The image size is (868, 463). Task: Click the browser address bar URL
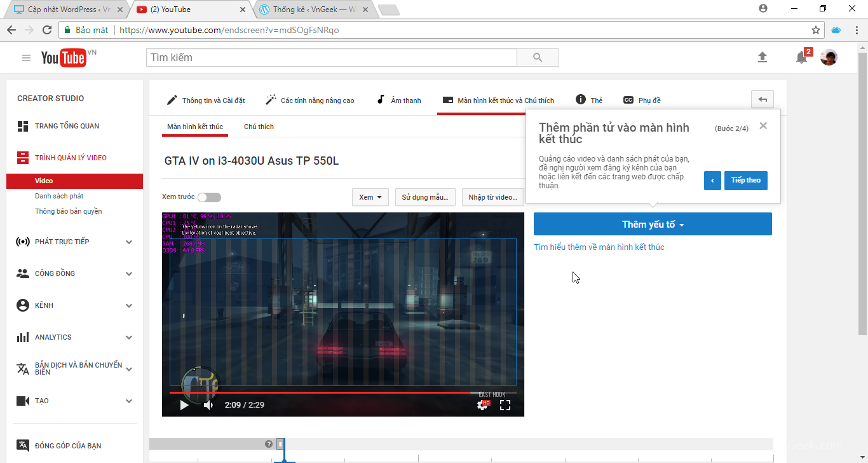(x=229, y=30)
